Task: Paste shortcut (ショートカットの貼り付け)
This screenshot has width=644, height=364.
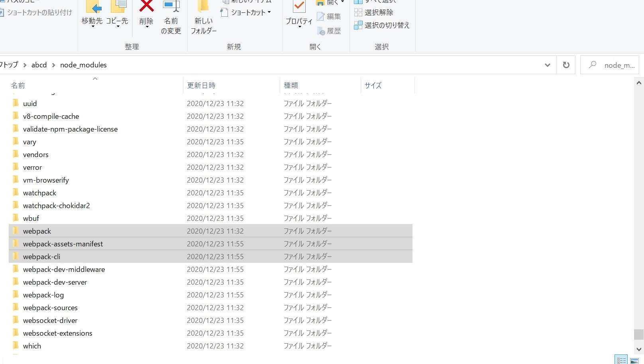Action: click(x=36, y=12)
